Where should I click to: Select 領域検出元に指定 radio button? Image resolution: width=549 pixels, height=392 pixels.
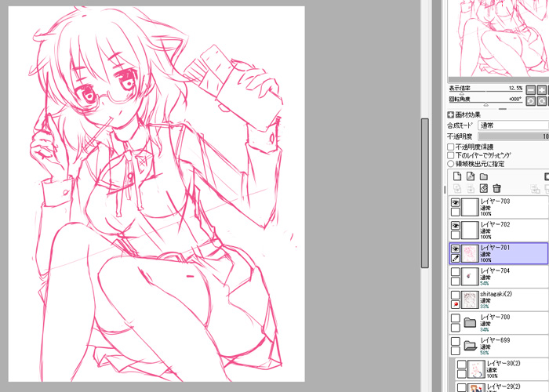pos(451,163)
